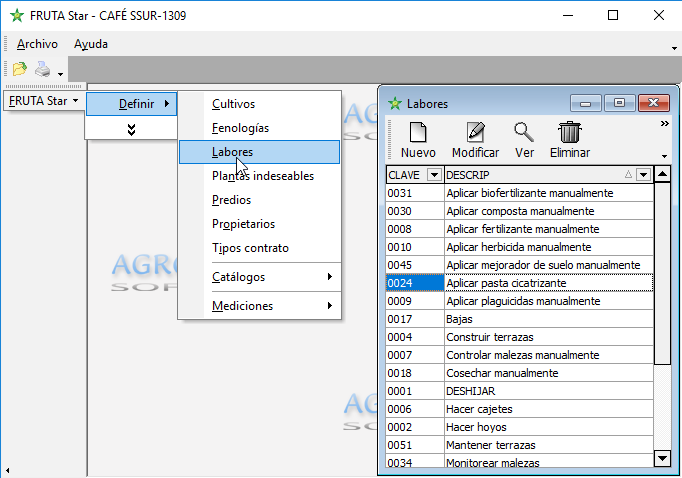Minimize the Labores child window

tap(585, 103)
